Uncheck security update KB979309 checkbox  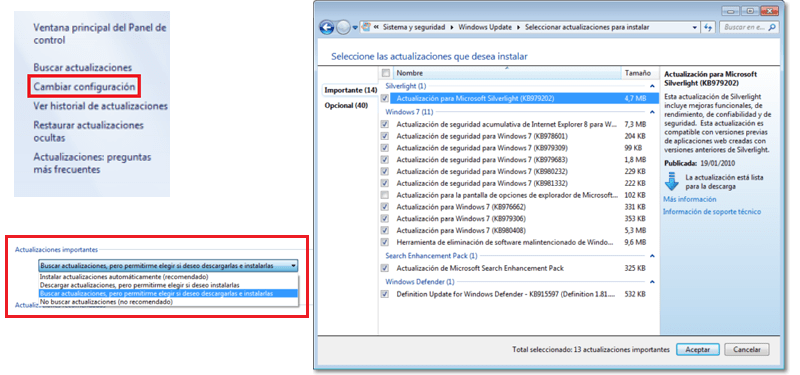(x=385, y=148)
